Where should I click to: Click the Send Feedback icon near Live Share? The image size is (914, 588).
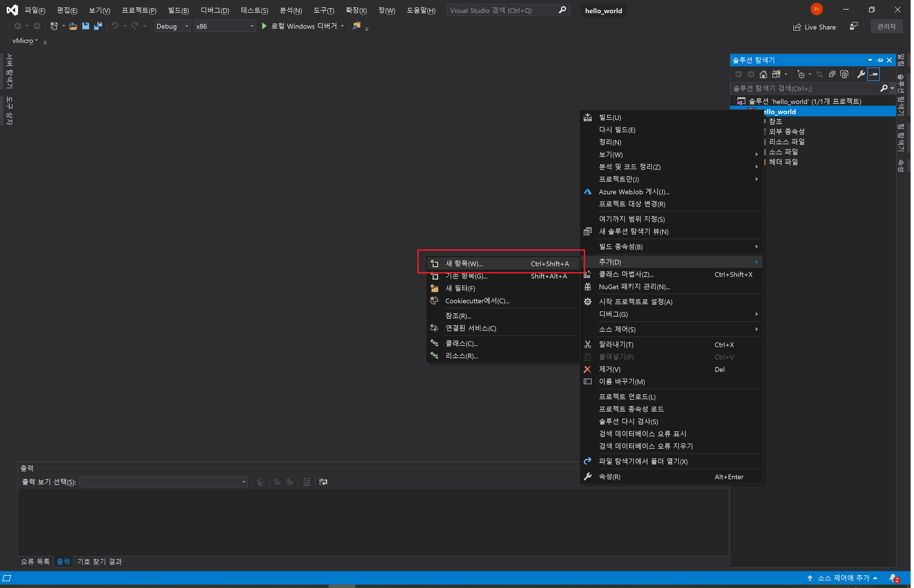(x=854, y=26)
